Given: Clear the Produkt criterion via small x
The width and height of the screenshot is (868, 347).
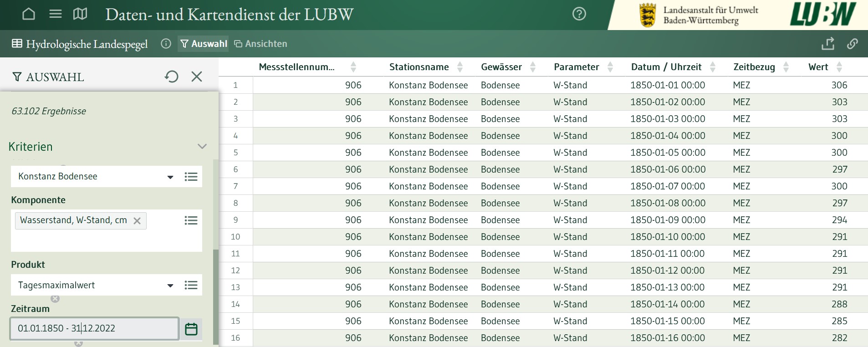Looking at the screenshot, I should click(x=55, y=299).
